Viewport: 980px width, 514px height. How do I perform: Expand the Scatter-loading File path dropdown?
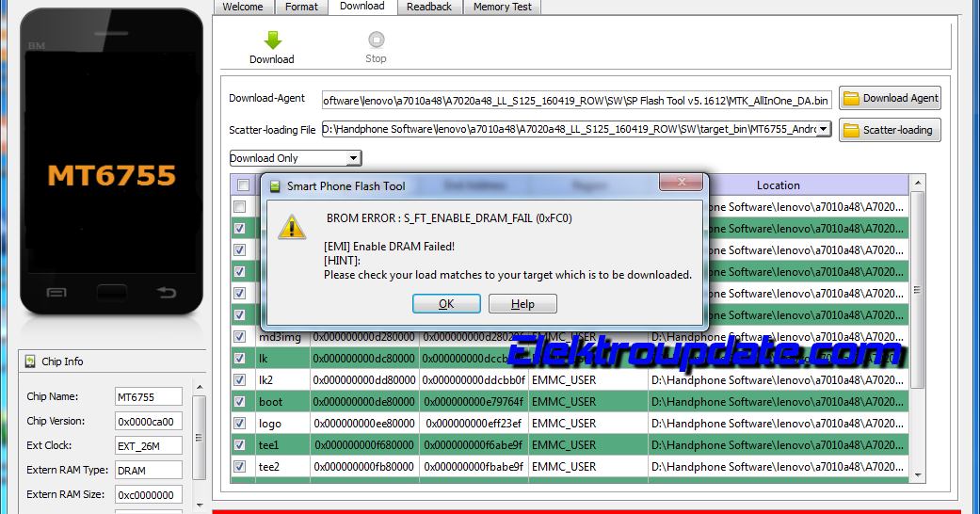(x=824, y=129)
